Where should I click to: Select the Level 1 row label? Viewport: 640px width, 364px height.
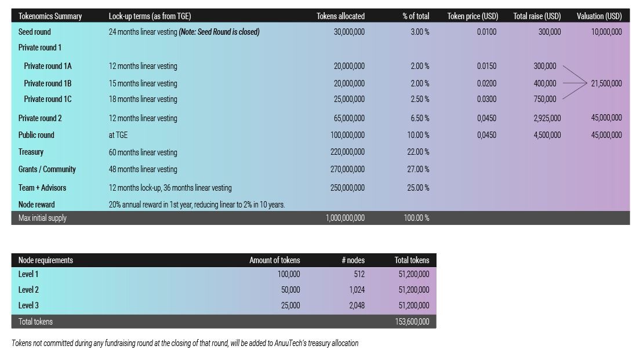tap(28, 274)
